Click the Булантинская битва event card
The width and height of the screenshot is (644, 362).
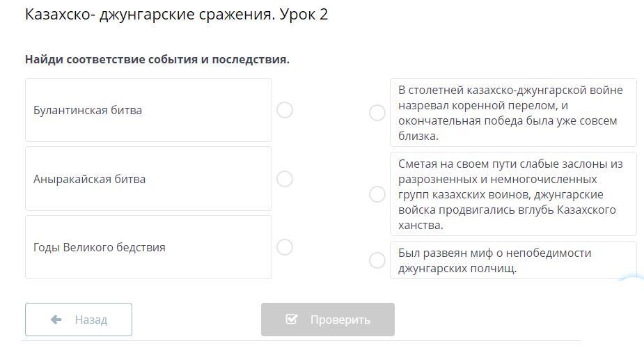148,110
